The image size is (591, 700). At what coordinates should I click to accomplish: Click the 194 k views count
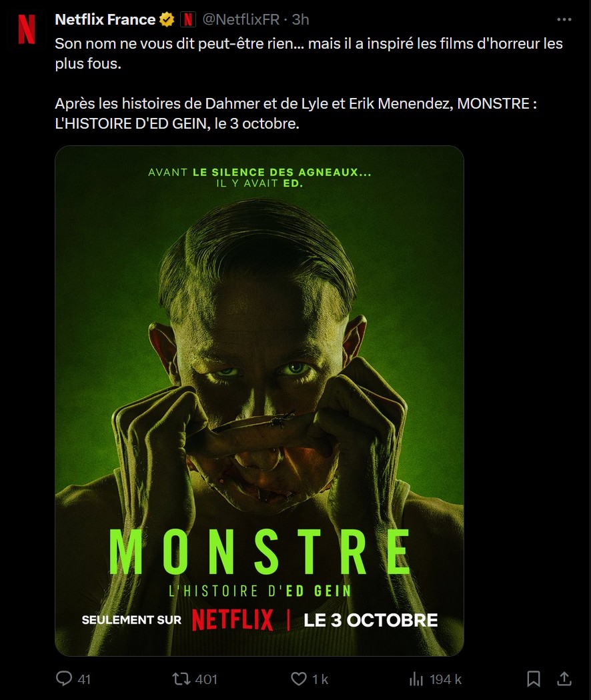click(x=446, y=679)
